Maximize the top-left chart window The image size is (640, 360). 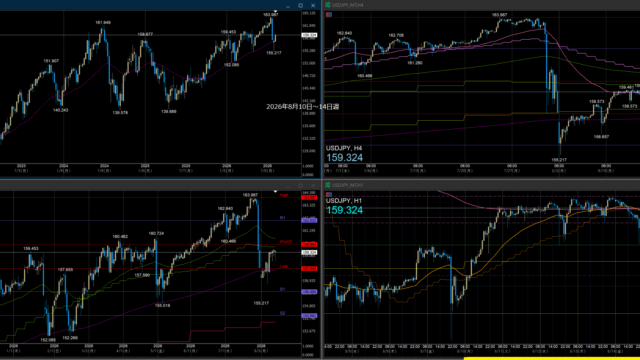[300, 5]
